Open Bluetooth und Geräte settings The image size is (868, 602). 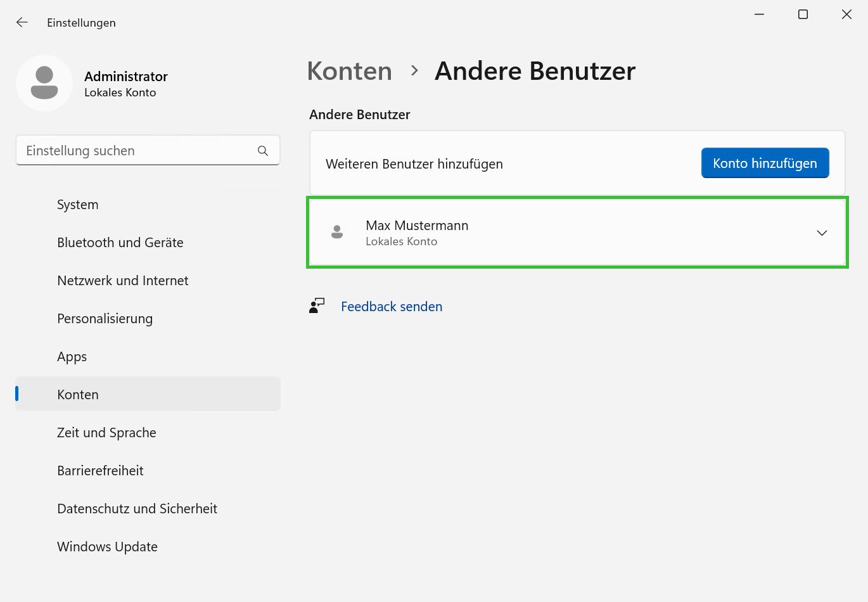120,242
